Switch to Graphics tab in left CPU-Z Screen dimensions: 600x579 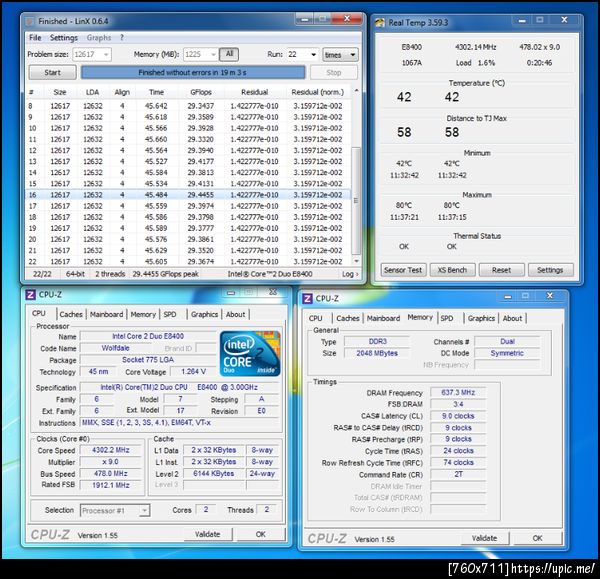(x=204, y=314)
